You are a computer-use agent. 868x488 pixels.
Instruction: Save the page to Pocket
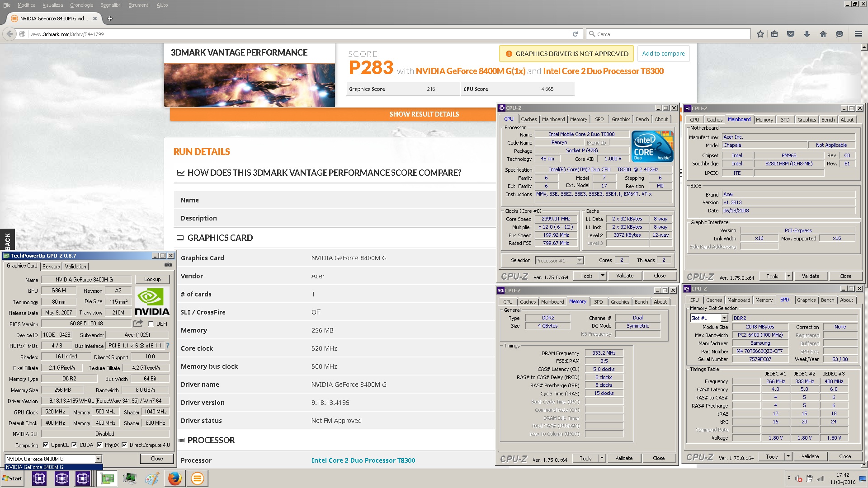[x=791, y=34]
